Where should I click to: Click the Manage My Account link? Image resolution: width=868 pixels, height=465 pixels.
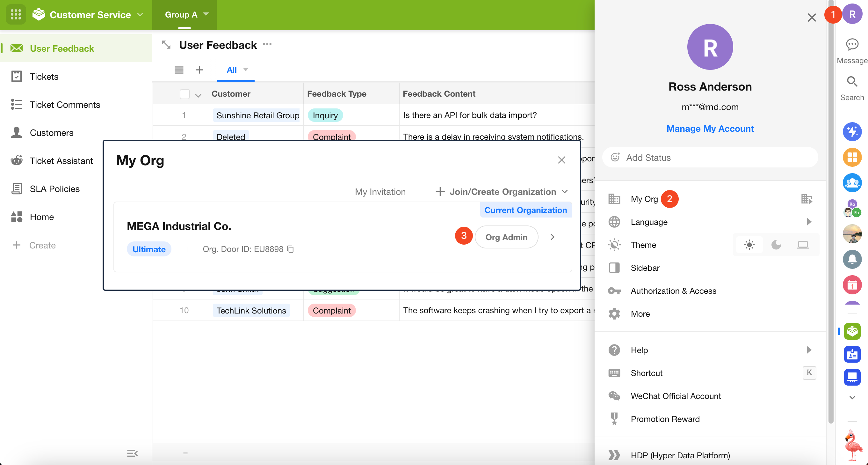710,129
